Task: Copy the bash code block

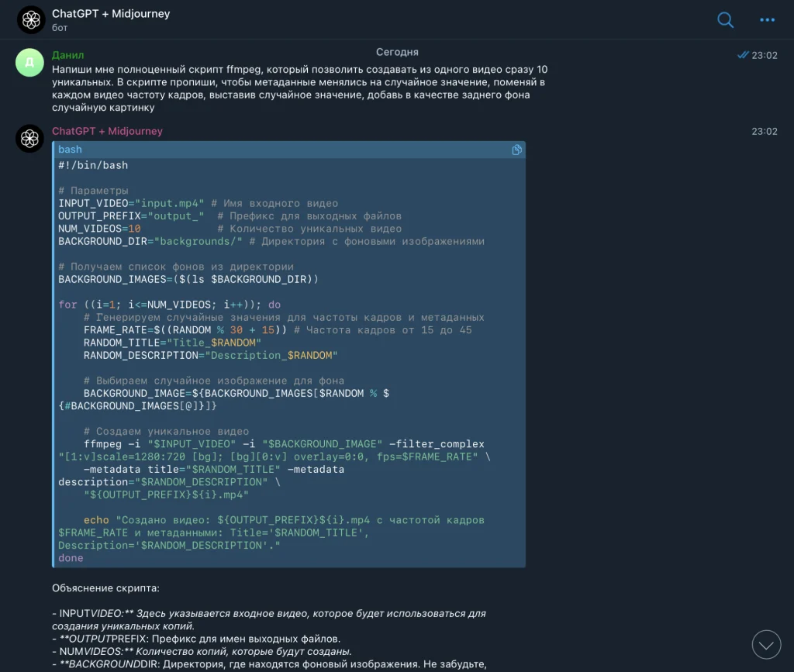Action: click(516, 150)
